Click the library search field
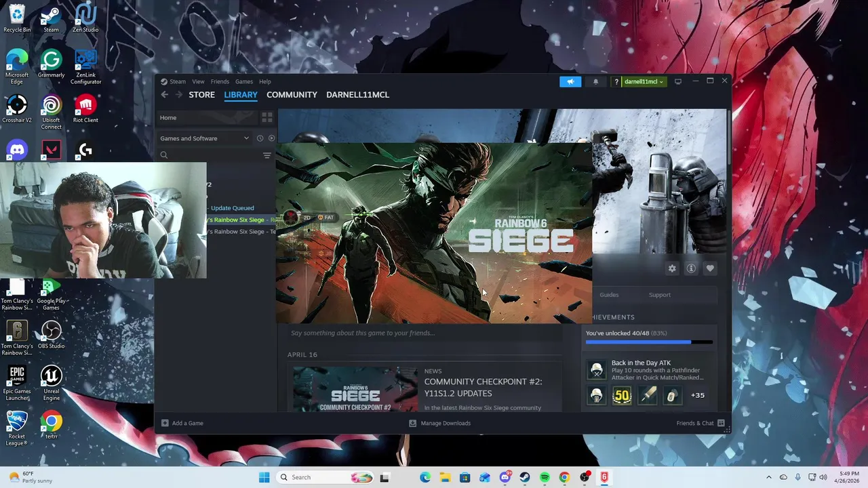This screenshot has width=868, height=488. click(x=210, y=155)
